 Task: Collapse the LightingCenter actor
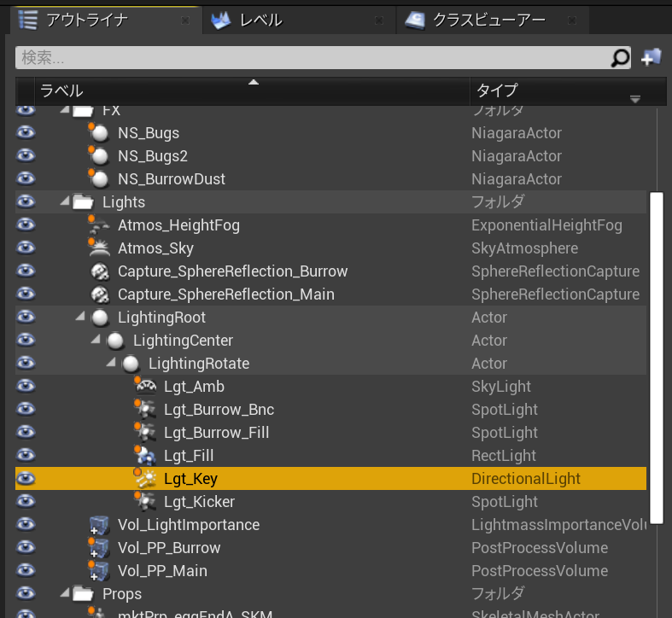(x=96, y=340)
